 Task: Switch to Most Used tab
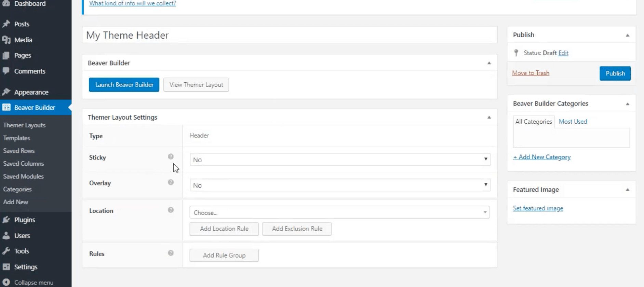(x=573, y=122)
